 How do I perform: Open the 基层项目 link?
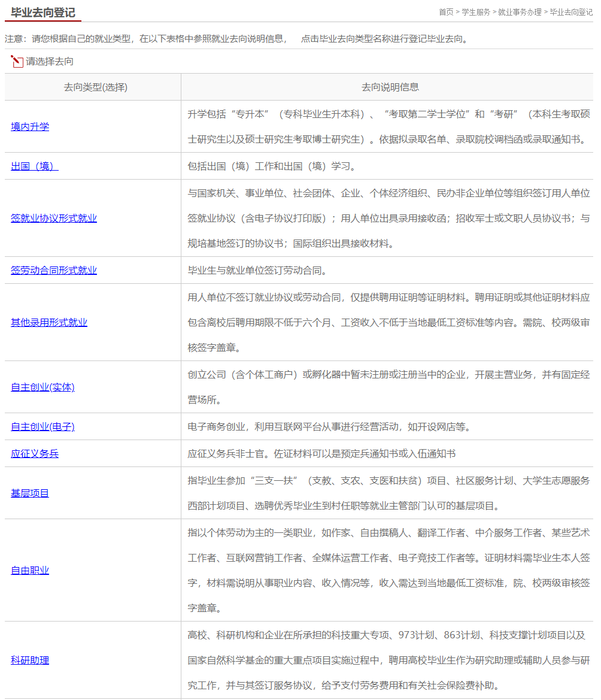click(x=30, y=493)
